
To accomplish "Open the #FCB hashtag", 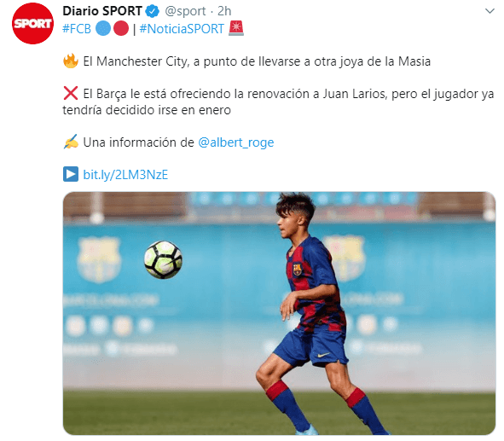I will coord(77,29).
